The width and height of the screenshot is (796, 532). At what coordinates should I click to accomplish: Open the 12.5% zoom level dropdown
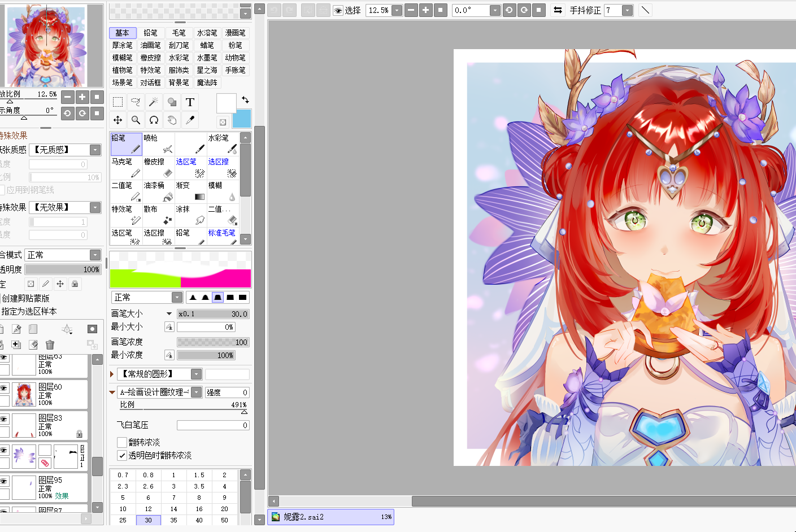tap(397, 10)
